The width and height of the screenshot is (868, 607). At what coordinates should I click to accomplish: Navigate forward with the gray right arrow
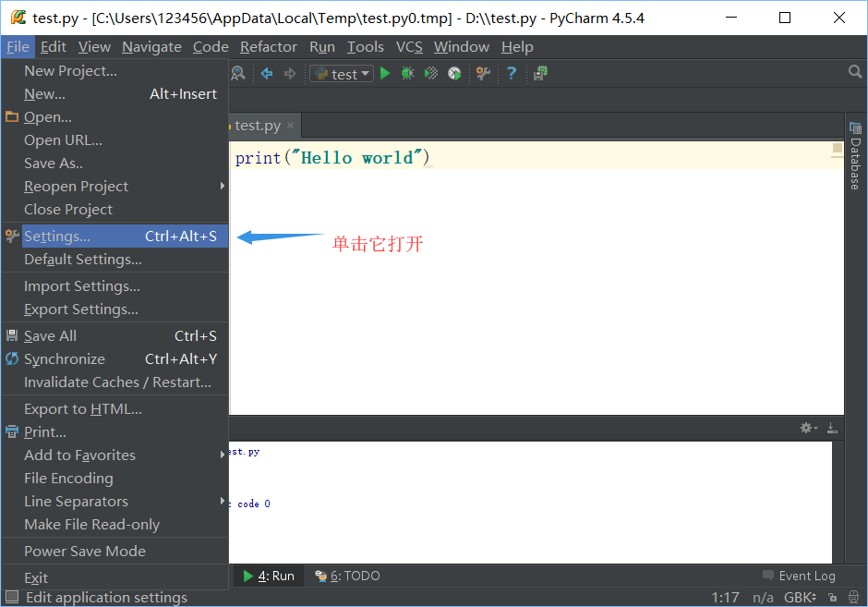coord(290,73)
